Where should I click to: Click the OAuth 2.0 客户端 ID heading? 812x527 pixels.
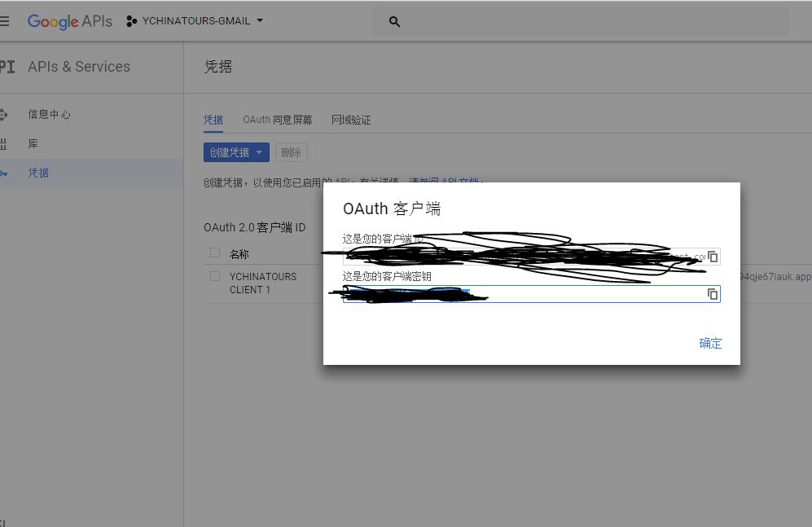(254, 227)
